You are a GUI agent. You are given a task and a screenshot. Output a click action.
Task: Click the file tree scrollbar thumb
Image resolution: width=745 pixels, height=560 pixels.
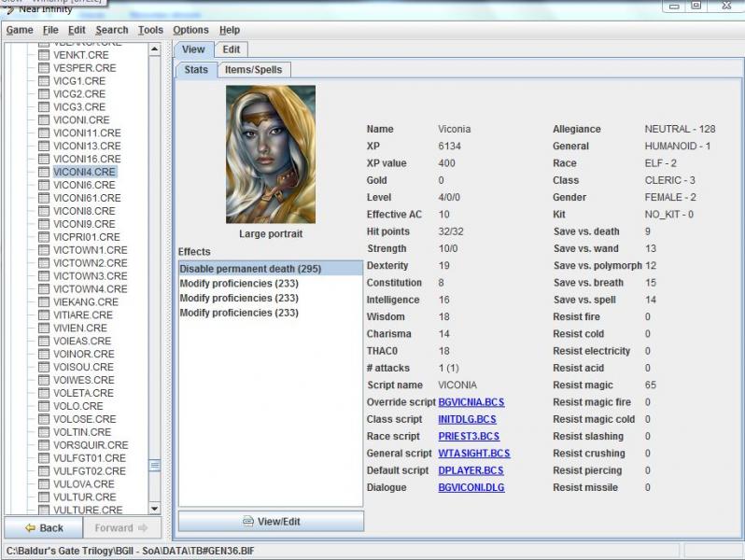(x=154, y=466)
